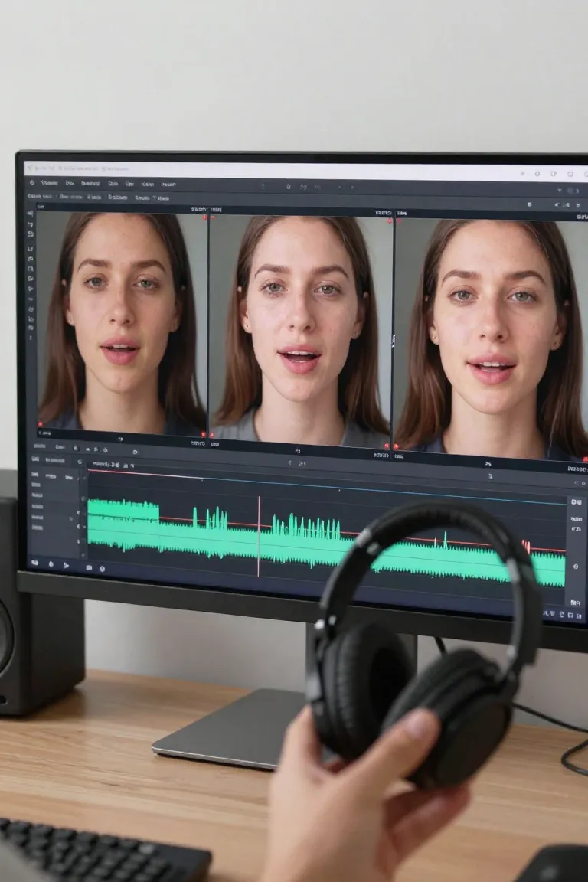This screenshot has height=882, width=588.
Task: Click the topmost icon in the left vertical toolbar
Action: [31, 214]
